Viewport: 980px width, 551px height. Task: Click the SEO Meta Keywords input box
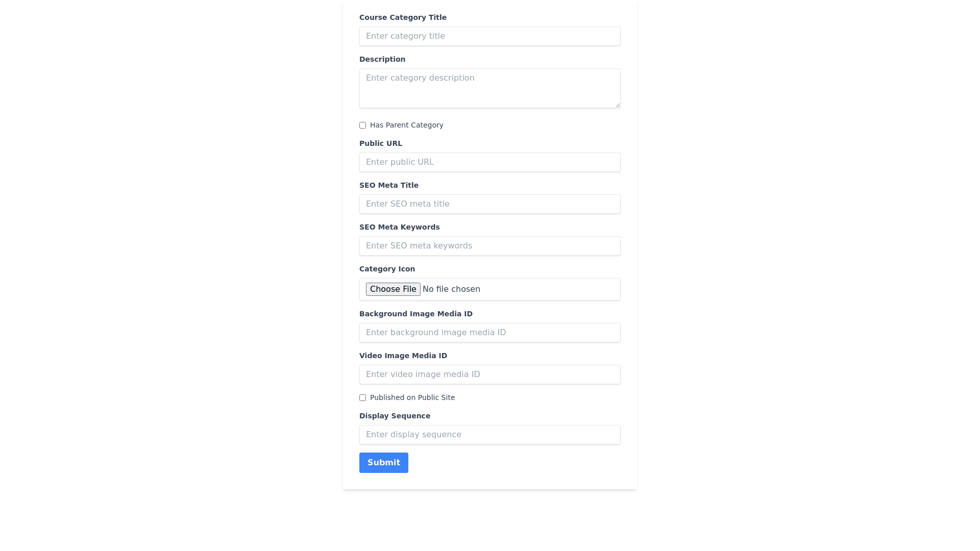coord(490,246)
